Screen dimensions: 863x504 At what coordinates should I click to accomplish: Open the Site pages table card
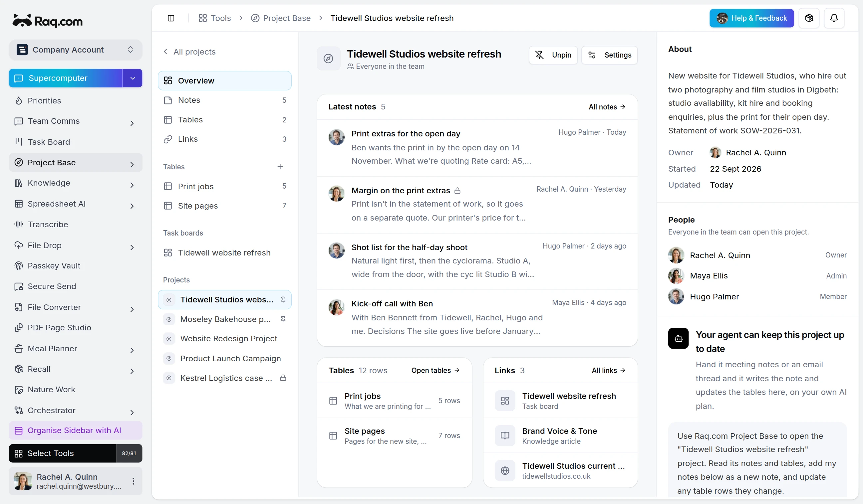click(x=394, y=435)
